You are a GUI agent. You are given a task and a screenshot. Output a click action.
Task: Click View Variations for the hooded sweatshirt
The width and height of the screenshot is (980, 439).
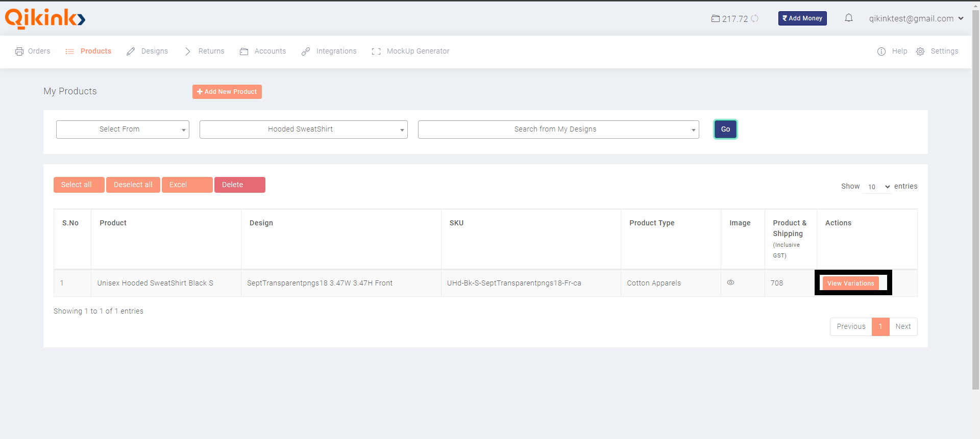point(850,283)
